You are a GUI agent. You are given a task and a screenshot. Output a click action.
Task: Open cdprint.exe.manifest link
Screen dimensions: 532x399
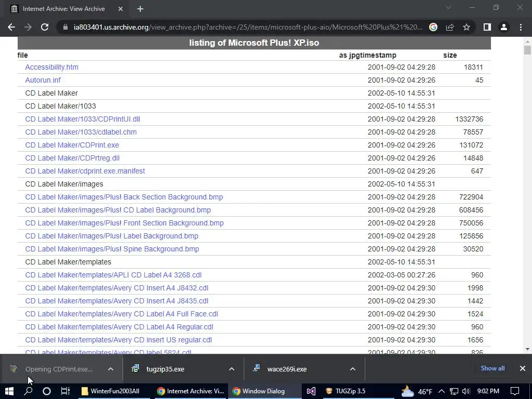[x=85, y=171]
